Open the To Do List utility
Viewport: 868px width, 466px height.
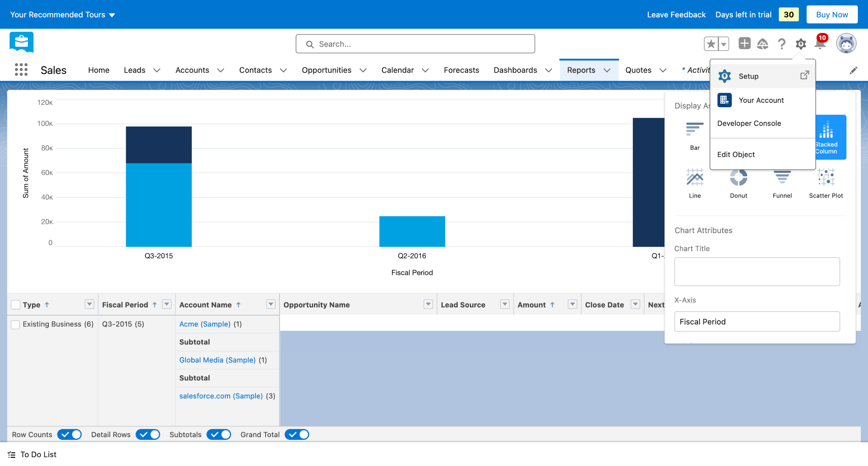(32, 454)
